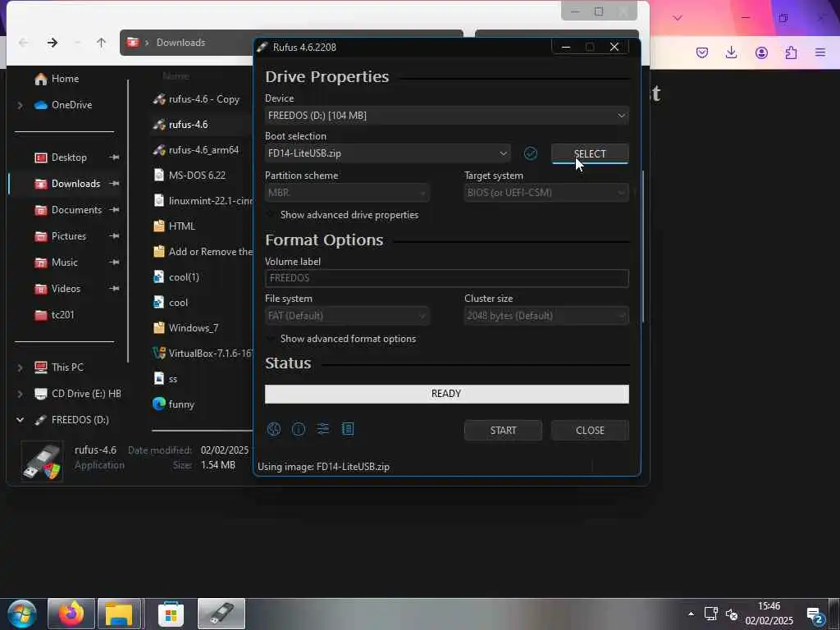Expand CD Drive (E:) tree node

(x=21, y=394)
